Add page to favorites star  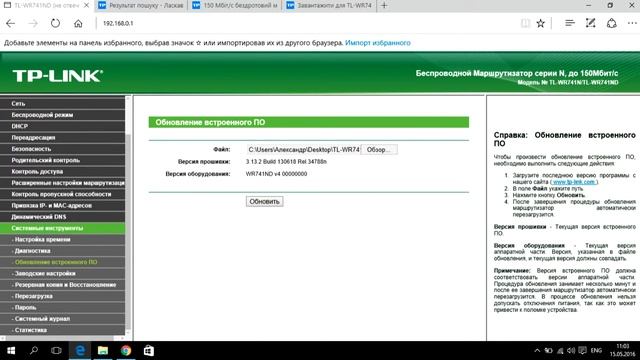(541, 24)
